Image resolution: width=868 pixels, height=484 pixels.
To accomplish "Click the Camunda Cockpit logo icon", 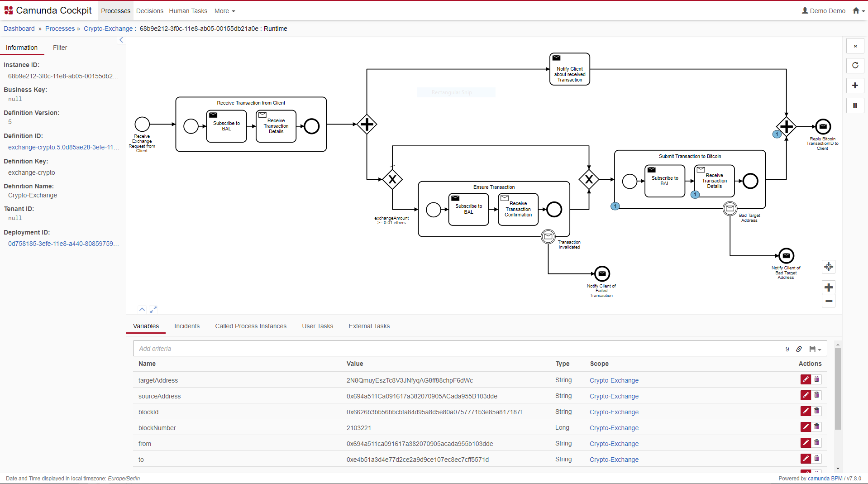I will [9, 10].
